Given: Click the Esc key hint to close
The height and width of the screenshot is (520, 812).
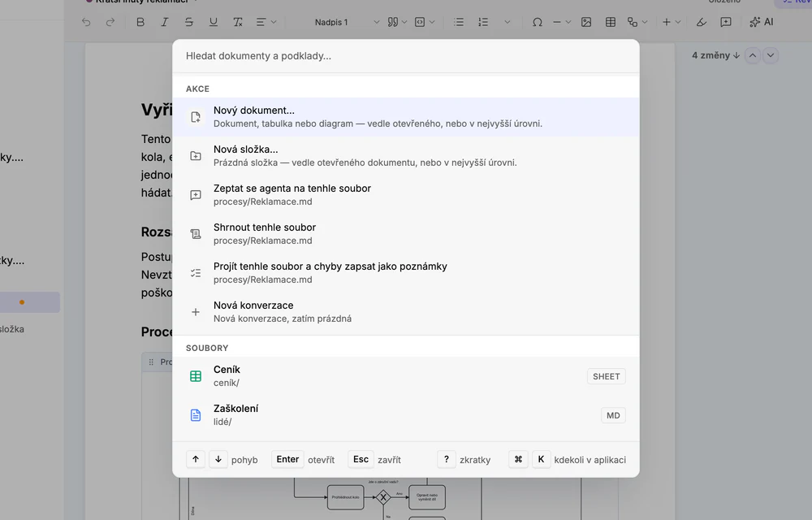Looking at the screenshot, I should click(x=361, y=459).
